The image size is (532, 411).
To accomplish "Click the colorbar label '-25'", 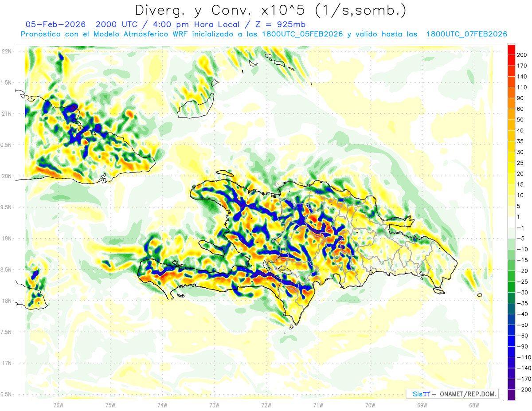I will pos(522,282).
